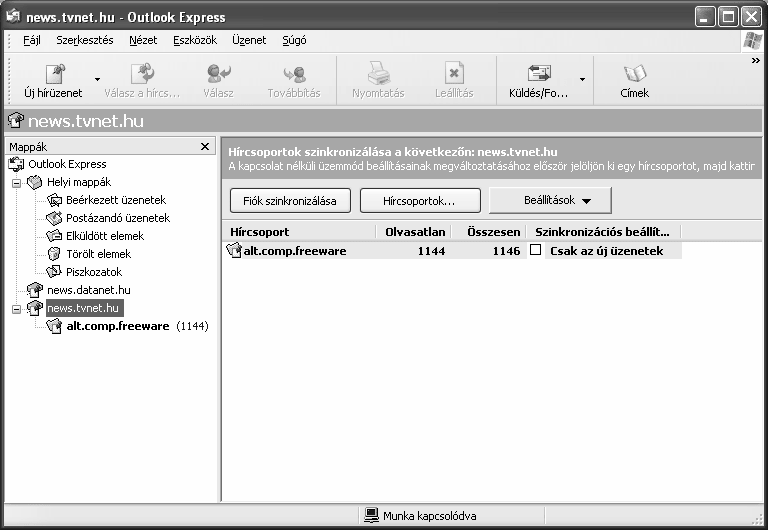Open the Beállítások dropdown button
The height and width of the screenshot is (530, 768).
pos(551,200)
